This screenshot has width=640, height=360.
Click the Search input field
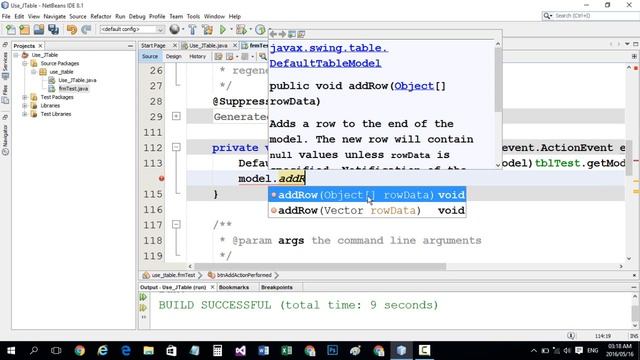point(595,16)
